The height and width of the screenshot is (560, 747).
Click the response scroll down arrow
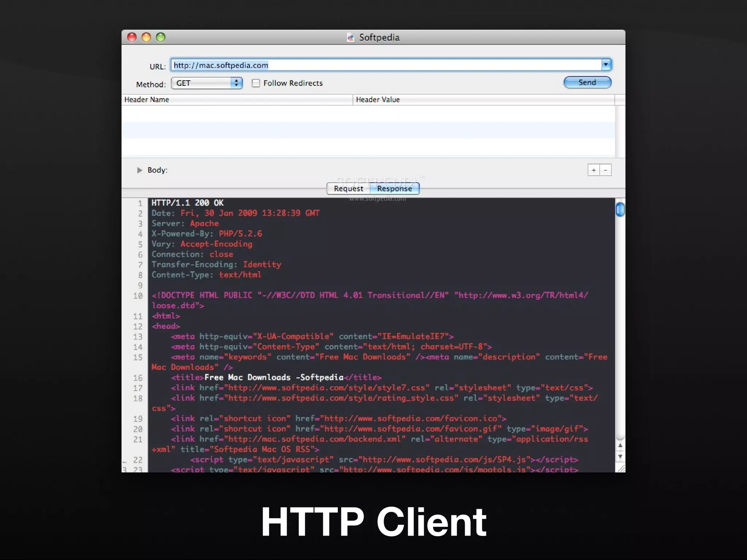(x=620, y=456)
